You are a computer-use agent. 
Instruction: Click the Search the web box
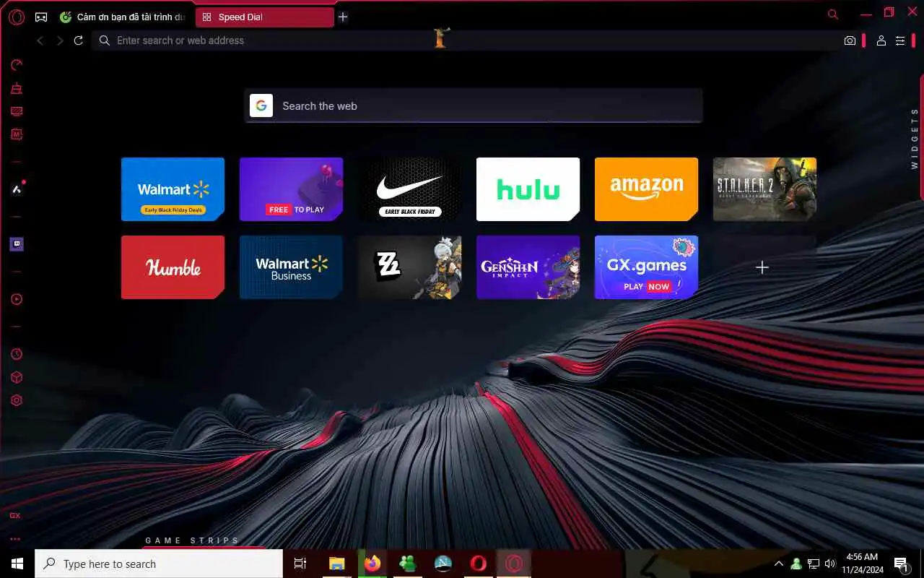pyautogui.click(x=474, y=105)
